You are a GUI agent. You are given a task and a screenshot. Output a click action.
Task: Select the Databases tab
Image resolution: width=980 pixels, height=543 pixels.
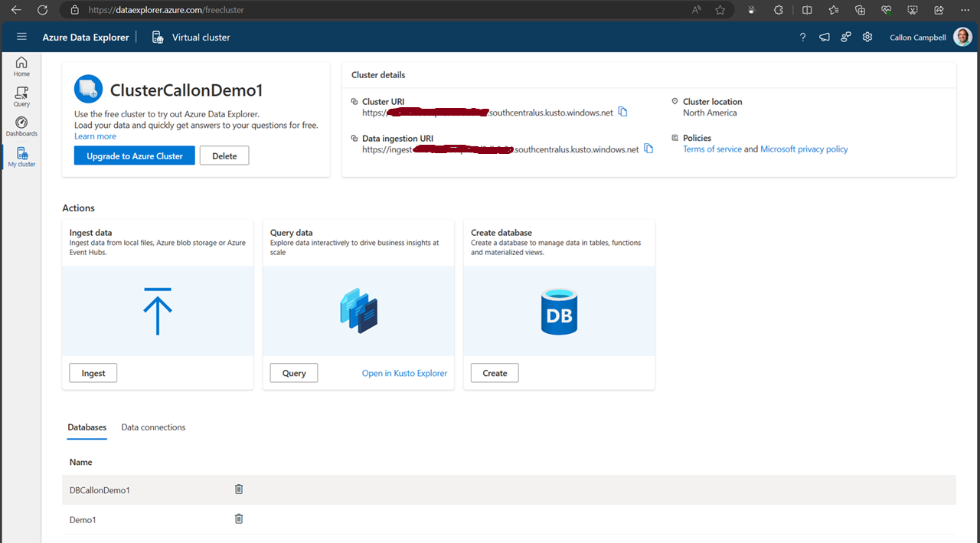87,427
